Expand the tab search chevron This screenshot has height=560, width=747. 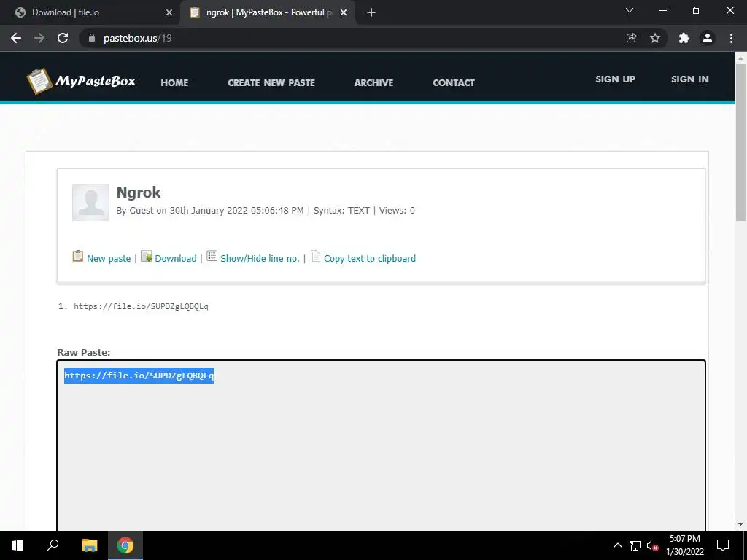point(630,10)
